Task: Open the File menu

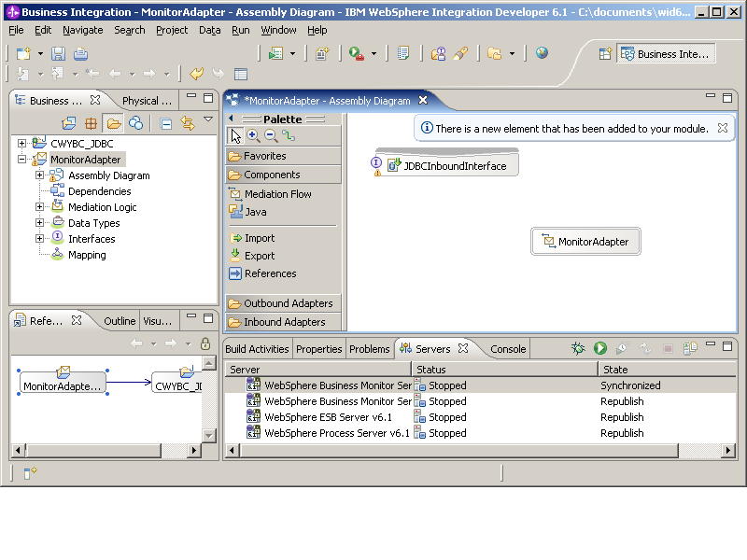Action: [16, 30]
